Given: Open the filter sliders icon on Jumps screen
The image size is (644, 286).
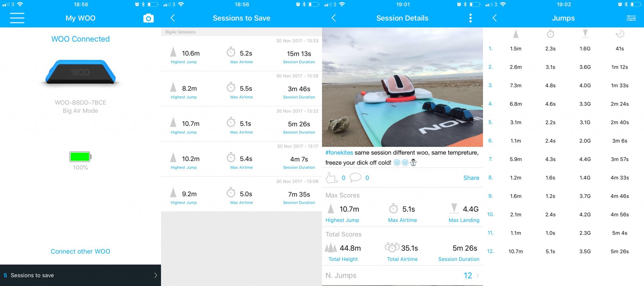Looking at the screenshot, I should tap(631, 18).
